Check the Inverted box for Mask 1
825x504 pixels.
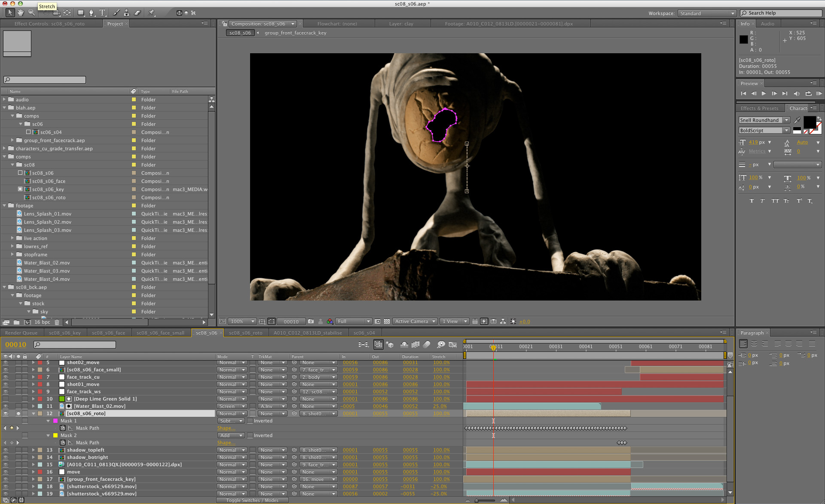click(250, 421)
